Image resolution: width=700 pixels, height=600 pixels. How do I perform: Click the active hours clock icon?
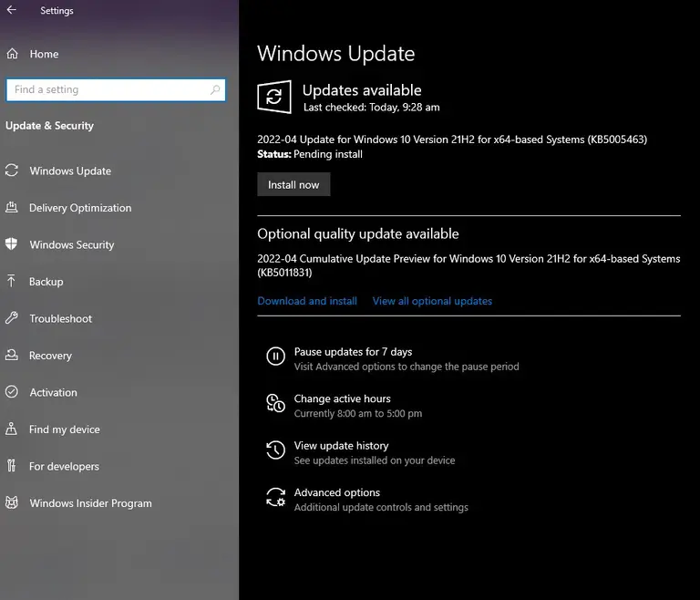pos(275,403)
